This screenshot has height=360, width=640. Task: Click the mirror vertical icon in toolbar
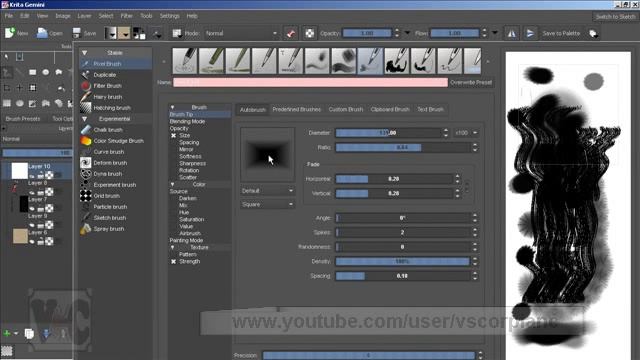click(x=529, y=33)
